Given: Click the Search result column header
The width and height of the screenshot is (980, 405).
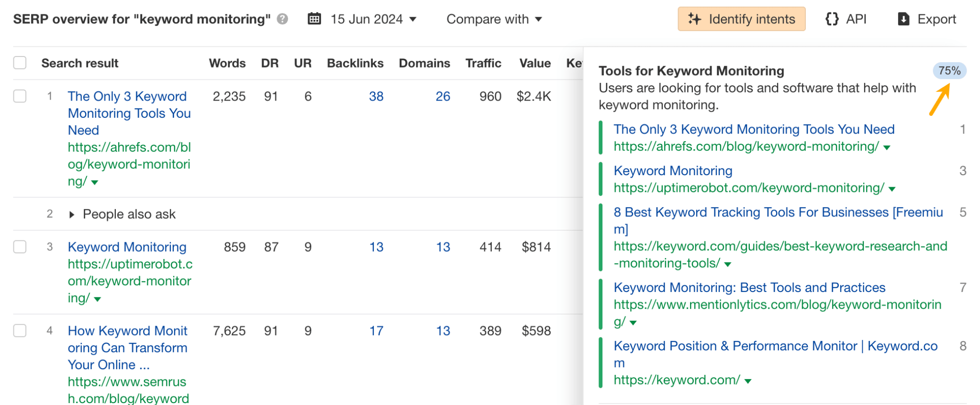Looking at the screenshot, I should 80,63.
